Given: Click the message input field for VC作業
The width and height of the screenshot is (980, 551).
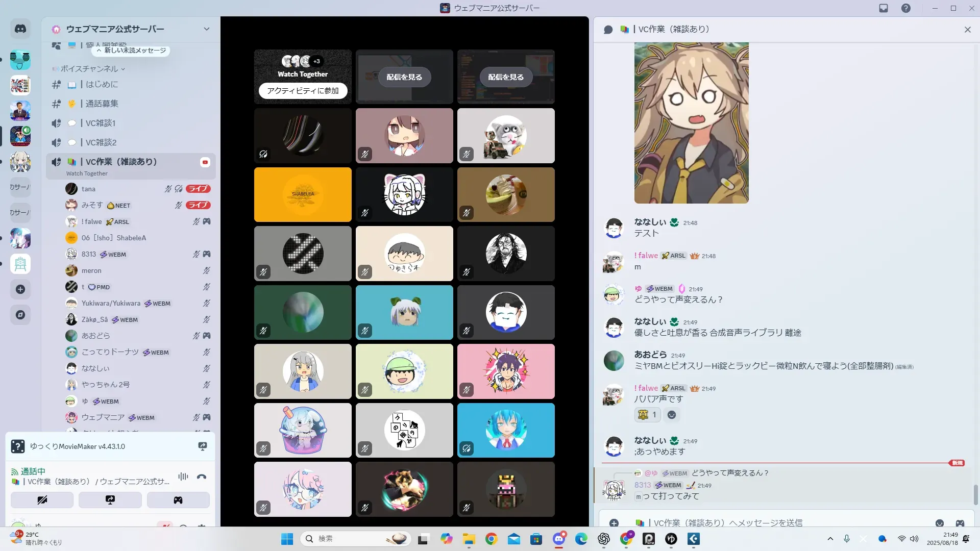Looking at the screenshot, I should click(766, 522).
